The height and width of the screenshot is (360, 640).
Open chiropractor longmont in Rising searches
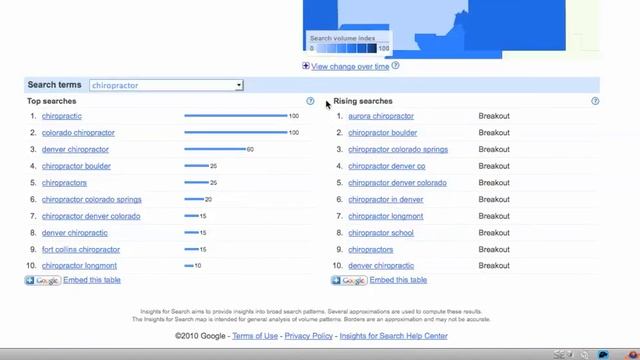click(386, 216)
